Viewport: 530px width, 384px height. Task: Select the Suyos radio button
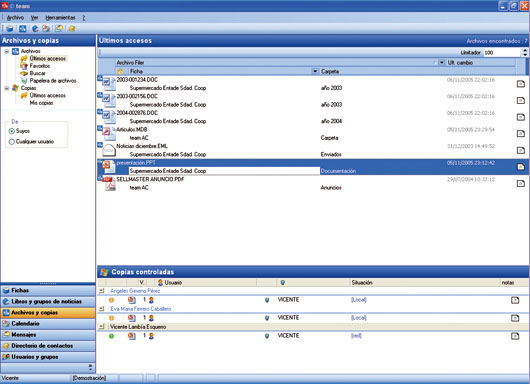[12, 131]
